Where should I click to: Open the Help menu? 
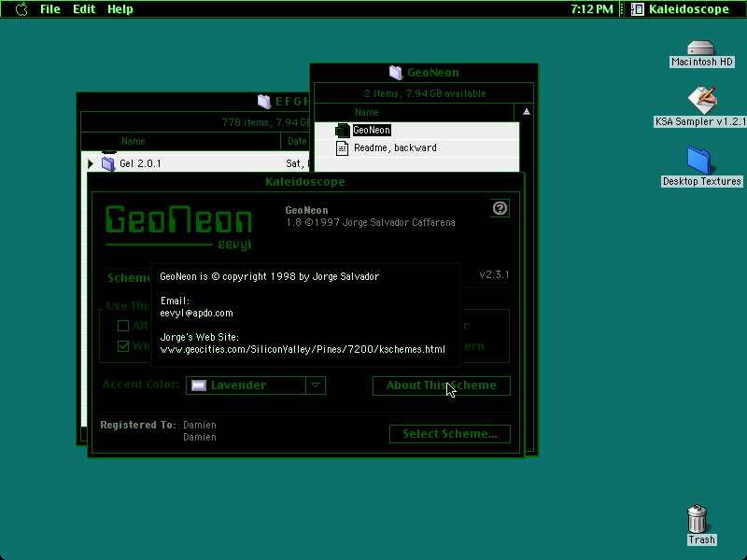pyautogui.click(x=120, y=9)
